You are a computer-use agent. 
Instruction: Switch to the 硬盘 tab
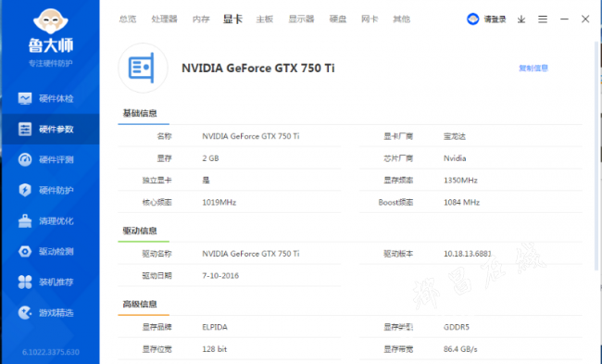[x=338, y=19]
